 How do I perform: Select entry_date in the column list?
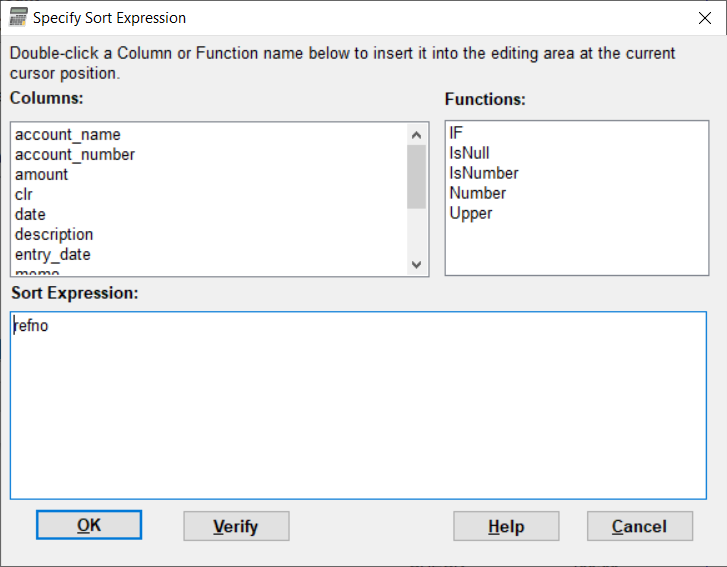(x=53, y=254)
